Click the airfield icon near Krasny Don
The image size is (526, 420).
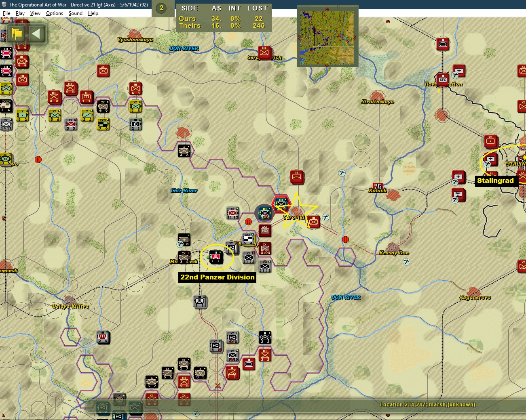[406, 262]
